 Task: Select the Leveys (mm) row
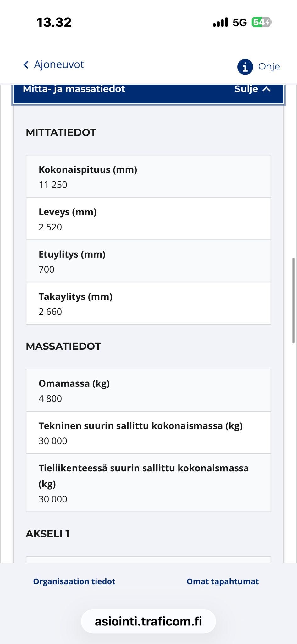[x=148, y=219]
